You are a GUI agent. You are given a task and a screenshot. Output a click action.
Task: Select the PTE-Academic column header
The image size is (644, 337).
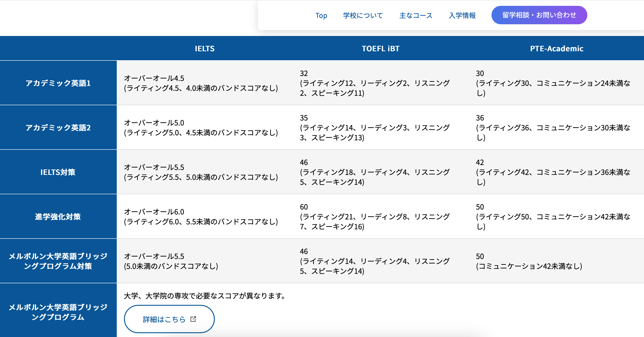pyautogui.click(x=556, y=49)
